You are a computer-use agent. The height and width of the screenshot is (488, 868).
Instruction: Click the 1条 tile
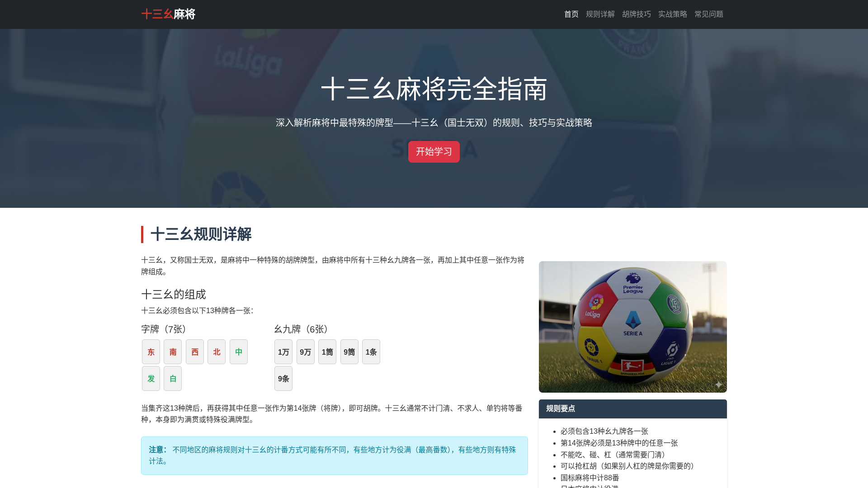(371, 352)
